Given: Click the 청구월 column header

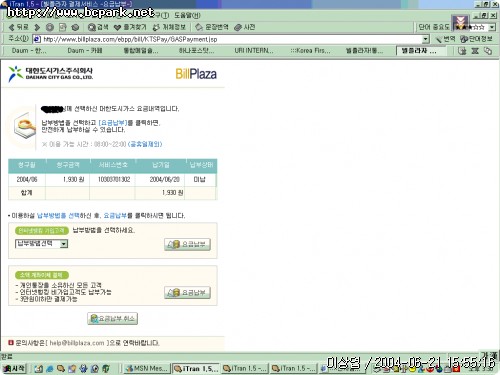Looking at the screenshot, I should point(27,165).
